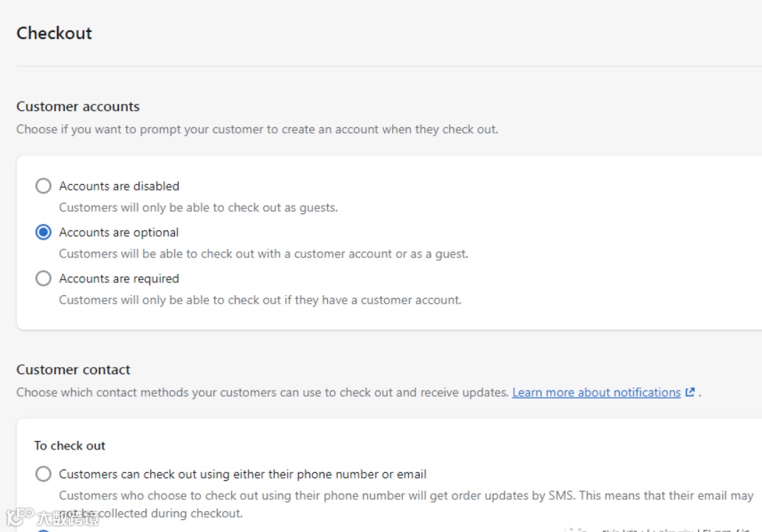Click the 'Accounts are optional' label text
762x532 pixels.
tap(119, 233)
